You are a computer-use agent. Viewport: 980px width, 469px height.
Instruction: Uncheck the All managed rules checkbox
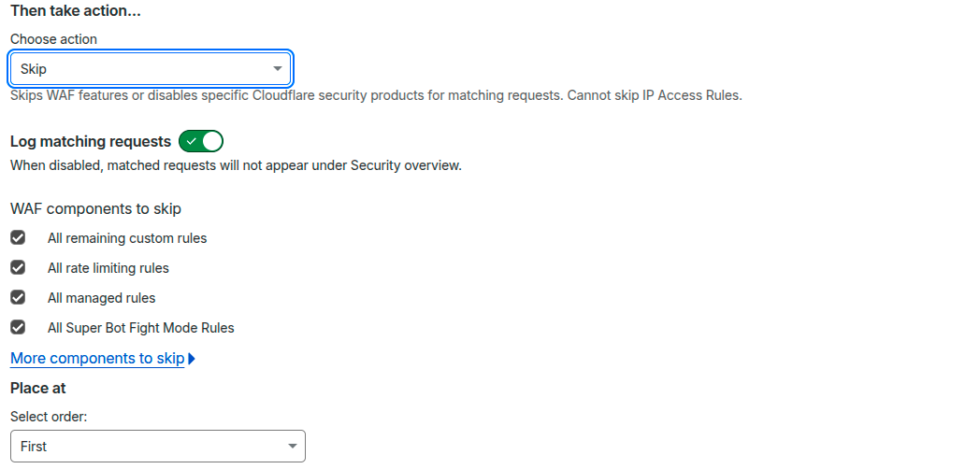click(x=18, y=298)
